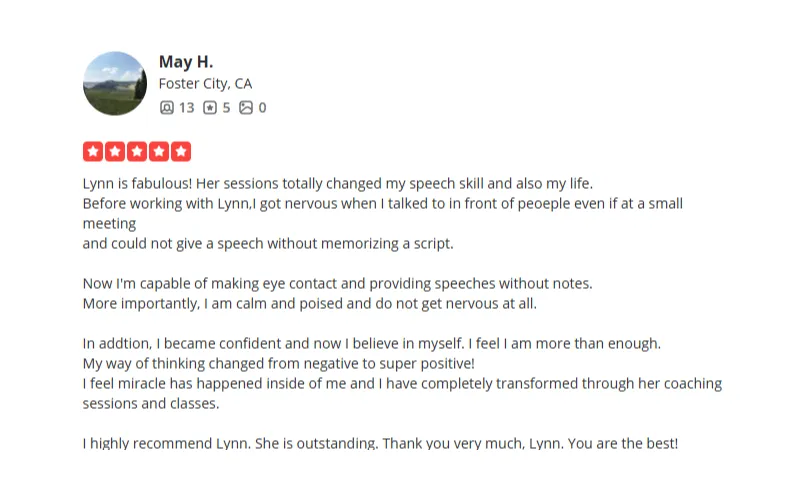800x500 pixels.
Task: Open May H.'s profile picture
Action: [115, 83]
